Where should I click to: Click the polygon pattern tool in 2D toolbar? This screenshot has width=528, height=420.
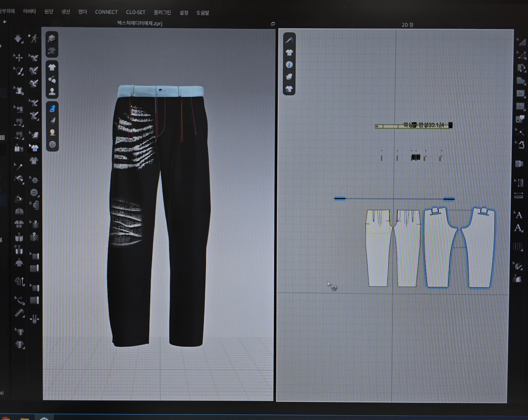(521, 81)
